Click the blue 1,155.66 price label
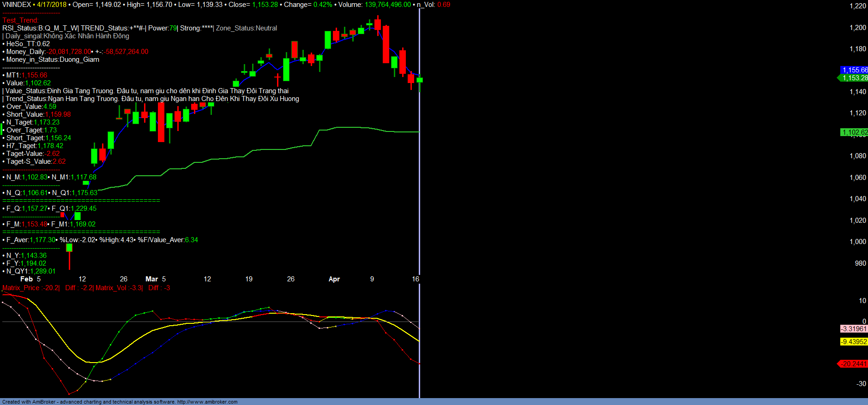 point(855,70)
